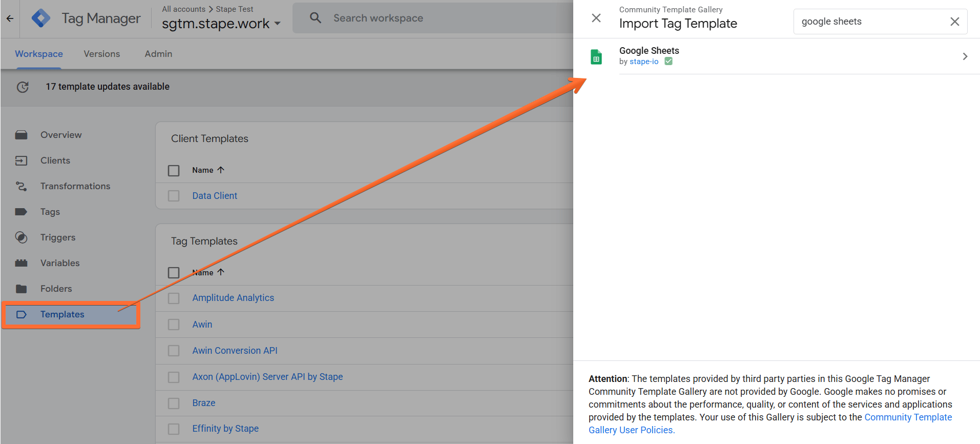
Task: Click the Client Templates Name column header
Action: point(203,170)
